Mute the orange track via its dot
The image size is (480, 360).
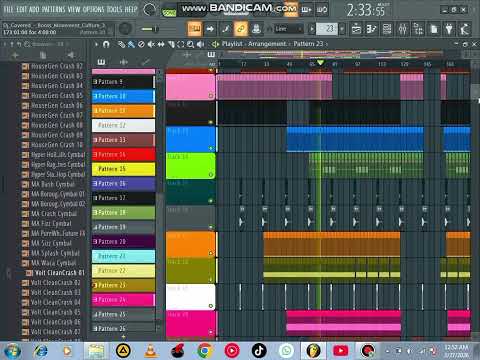(211, 253)
